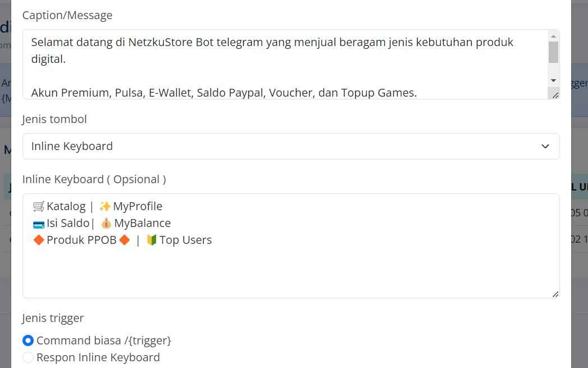This screenshot has height=368, width=588.
Task: Click into the Caption/Message text area
Action: click(x=285, y=64)
